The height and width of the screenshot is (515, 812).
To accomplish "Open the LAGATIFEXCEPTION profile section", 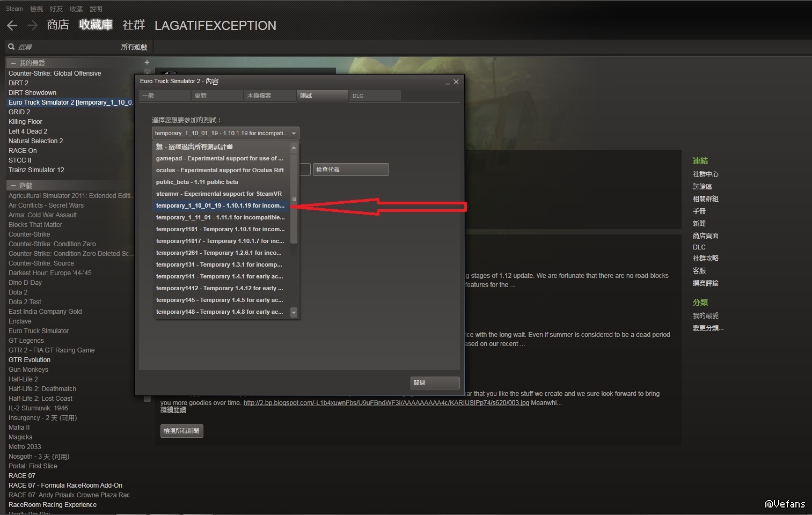I will coord(215,25).
